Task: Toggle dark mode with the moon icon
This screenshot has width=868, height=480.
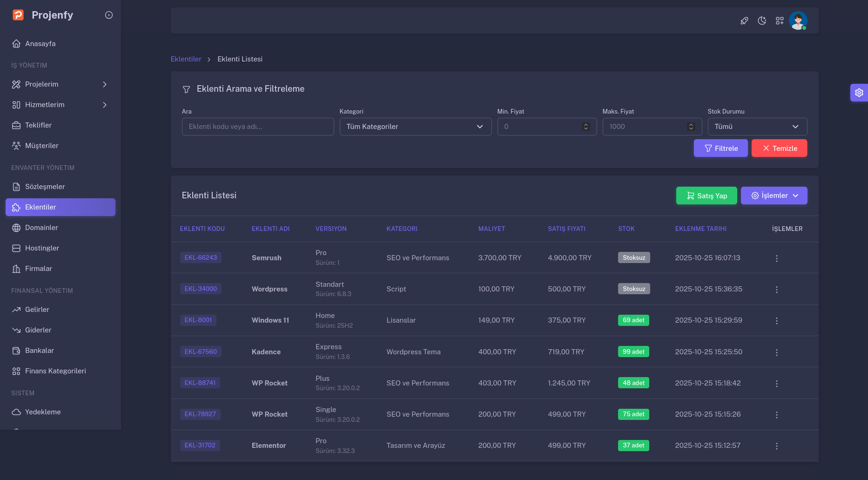Action: point(762,20)
